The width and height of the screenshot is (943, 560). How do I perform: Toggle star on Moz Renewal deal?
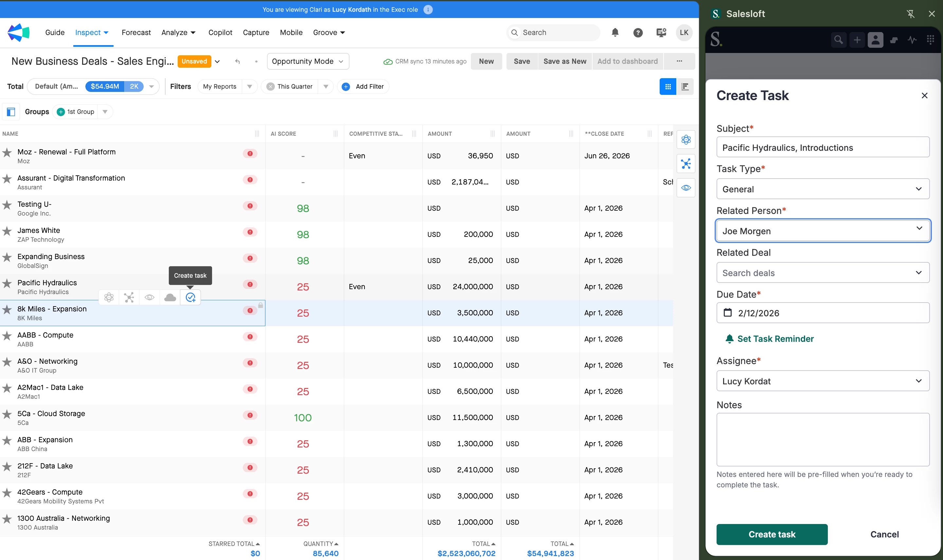coord(7,152)
